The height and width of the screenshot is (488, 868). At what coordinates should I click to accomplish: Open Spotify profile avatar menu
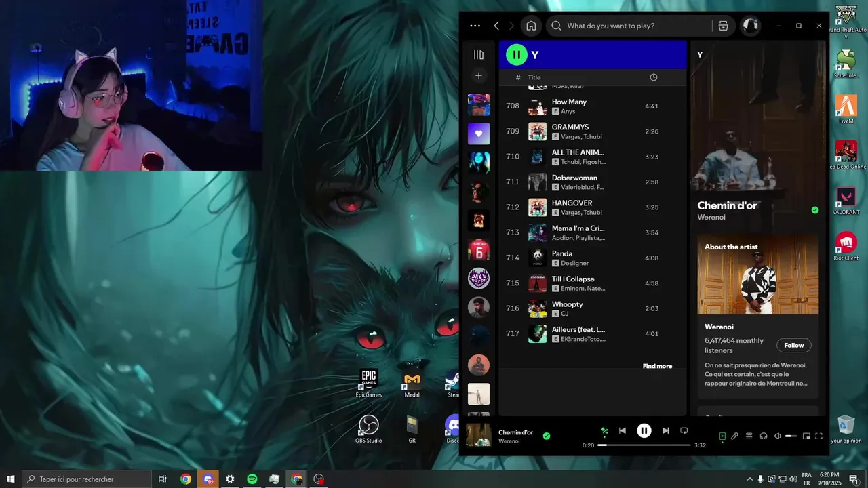pos(750,26)
